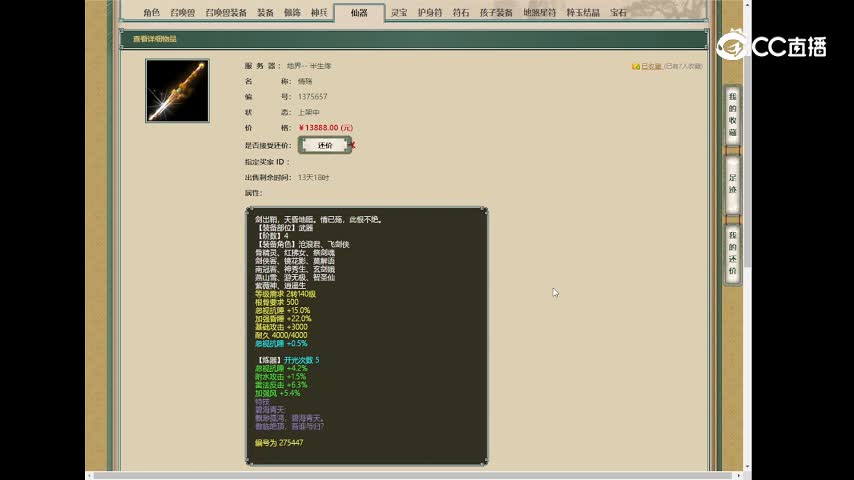
Task: Click remaining time 13天18时 text
Action: (313, 178)
